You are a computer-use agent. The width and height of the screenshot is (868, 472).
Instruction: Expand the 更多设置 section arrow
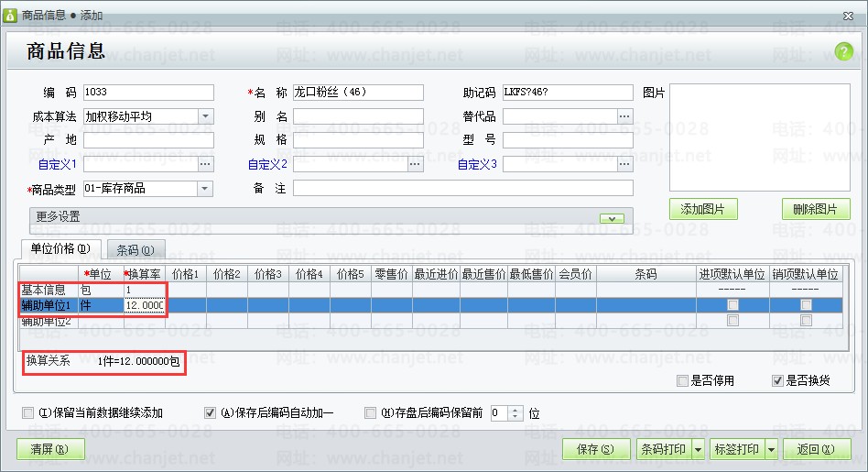point(612,218)
